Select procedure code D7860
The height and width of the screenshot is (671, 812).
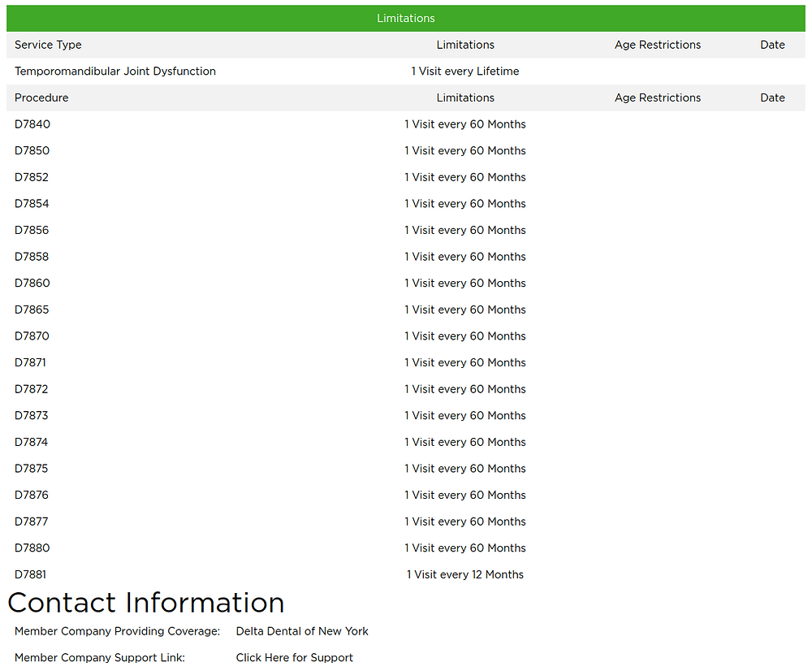(x=32, y=283)
